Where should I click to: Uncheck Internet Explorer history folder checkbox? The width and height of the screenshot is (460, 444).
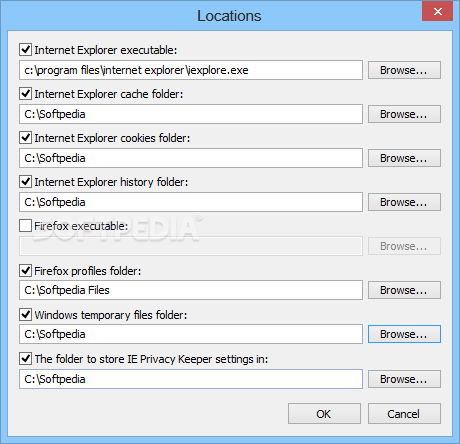[26, 182]
